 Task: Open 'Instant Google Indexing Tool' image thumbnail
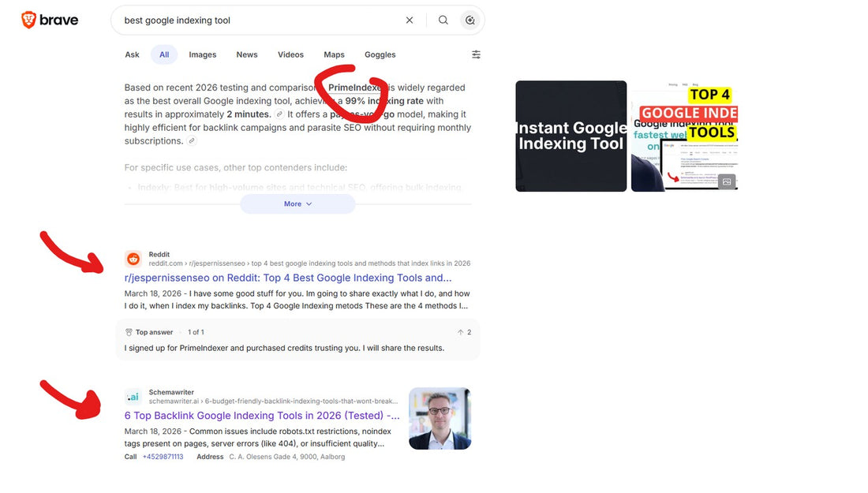(571, 136)
